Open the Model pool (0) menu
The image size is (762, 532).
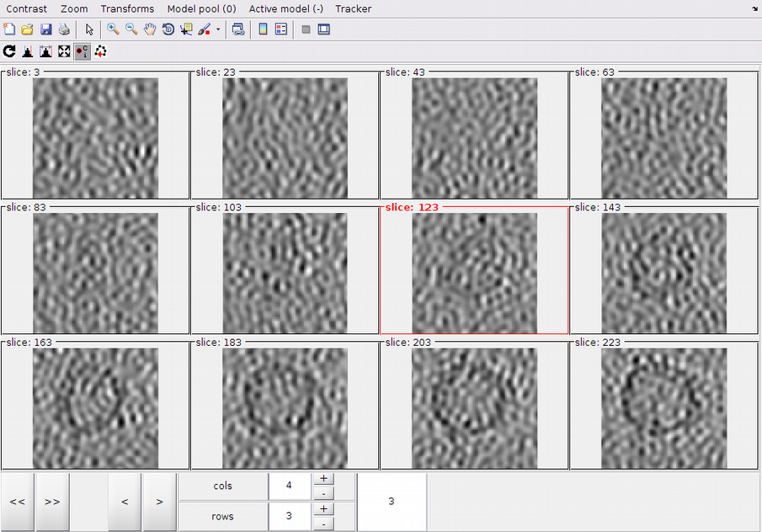coord(202,8)
